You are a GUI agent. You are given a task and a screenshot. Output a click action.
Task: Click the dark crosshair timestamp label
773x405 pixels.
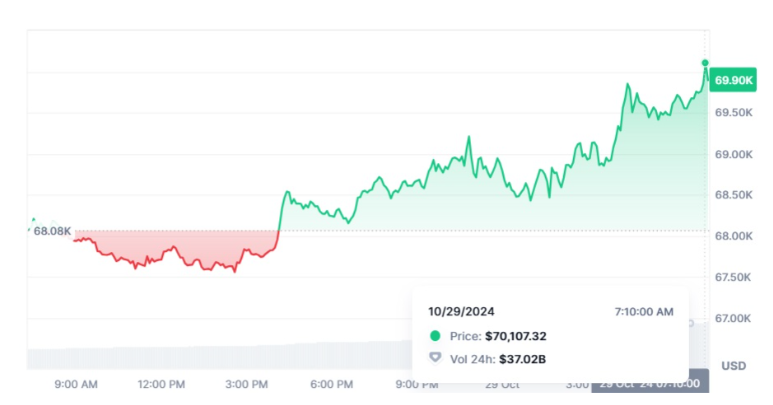tap(652, 384)
